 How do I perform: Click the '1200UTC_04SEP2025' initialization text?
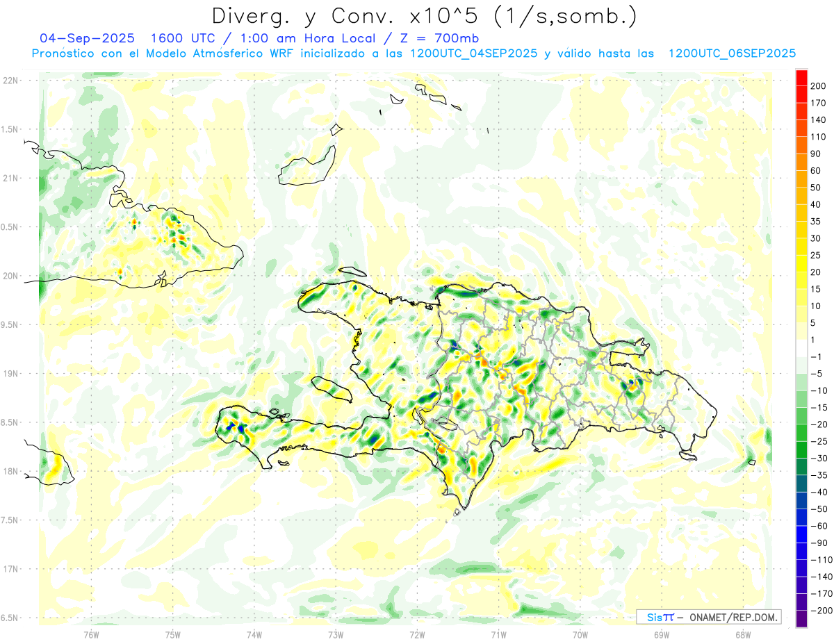click(x=473, y=53)
